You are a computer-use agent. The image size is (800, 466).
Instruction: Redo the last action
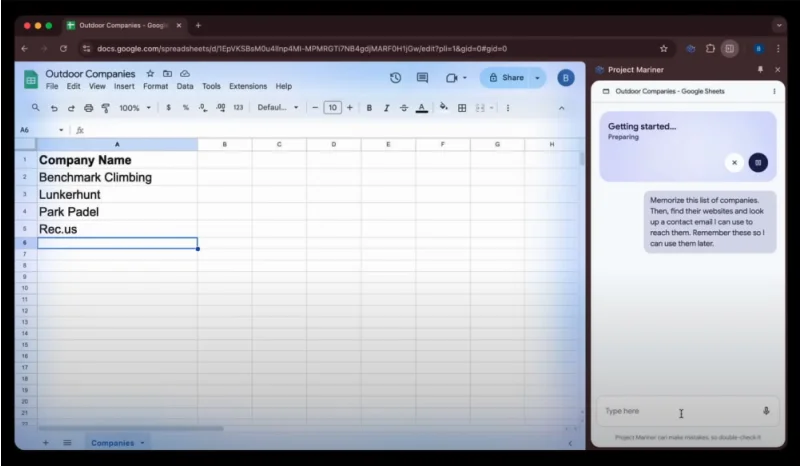point(71,108)
